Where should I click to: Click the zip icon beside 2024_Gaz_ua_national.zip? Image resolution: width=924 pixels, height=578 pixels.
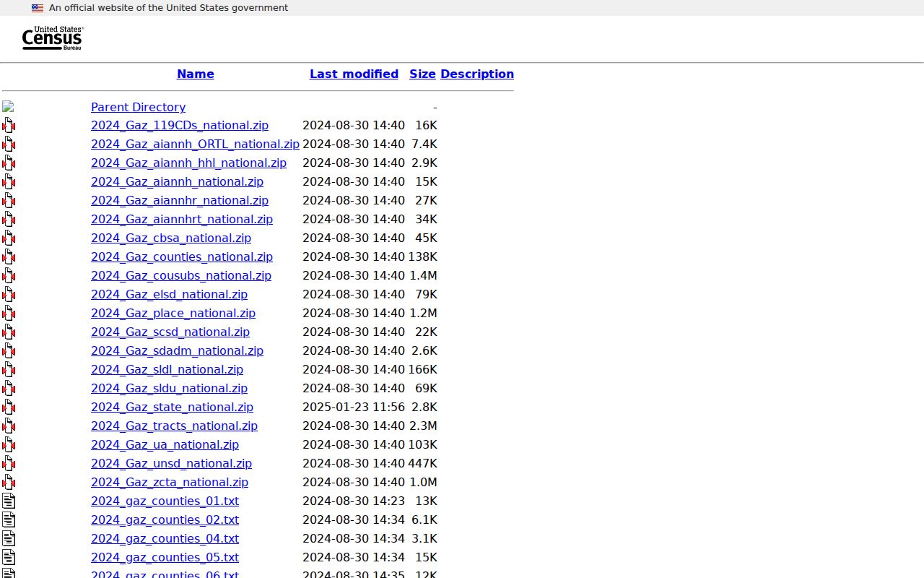click(9, 445)
